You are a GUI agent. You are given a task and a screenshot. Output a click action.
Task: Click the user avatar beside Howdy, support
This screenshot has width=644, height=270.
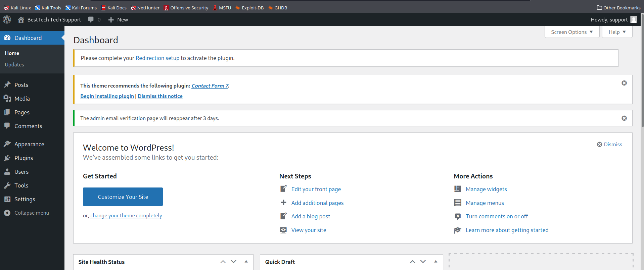coord(634,19)
